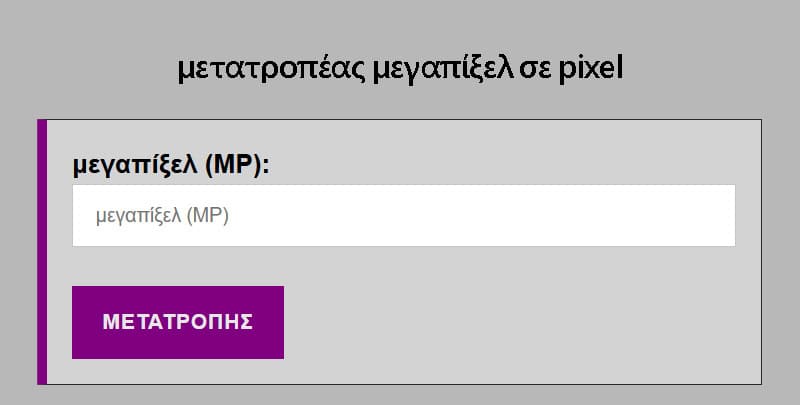This screenshot has height=405, width=800.
Task: Click the (MP) abbreviation in the bold label
Action: point(236,166)
